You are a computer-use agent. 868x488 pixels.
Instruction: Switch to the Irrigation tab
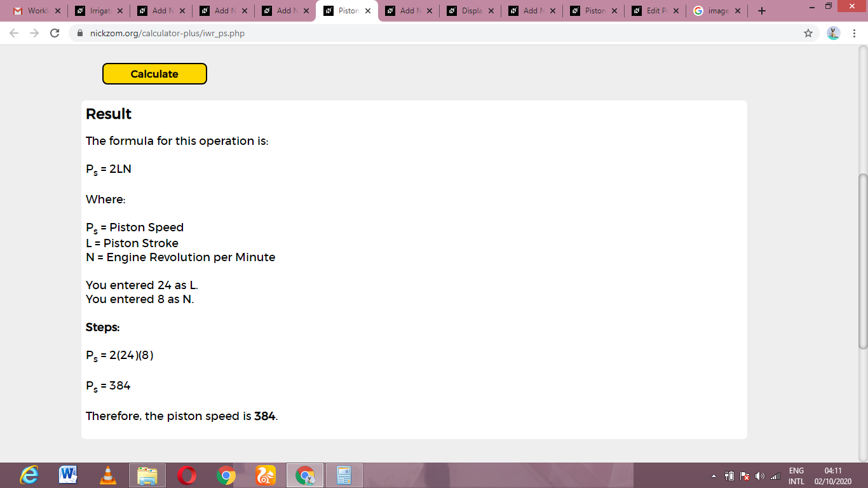point(98,11)
